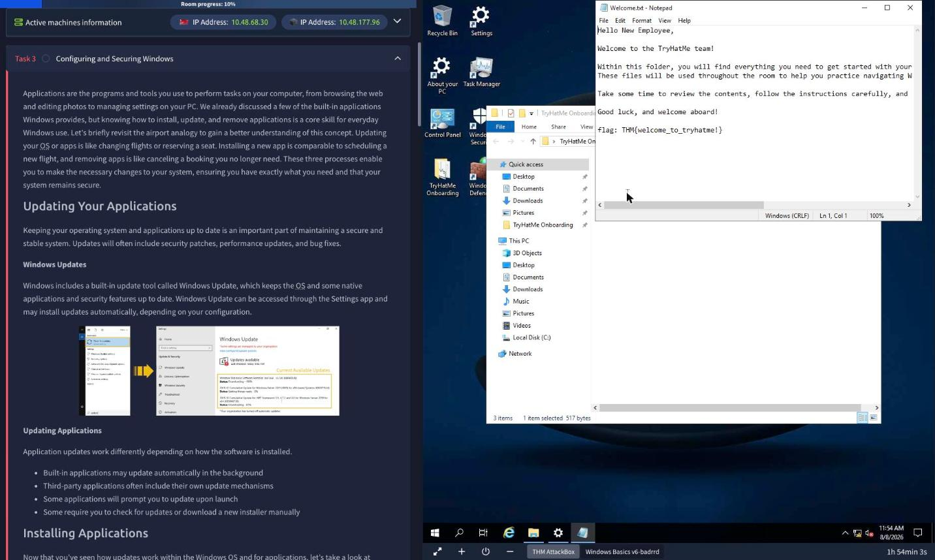Viewport: 935px width, 560px height.
Task: Open Explorer's File tab
Action: (500, 127)
